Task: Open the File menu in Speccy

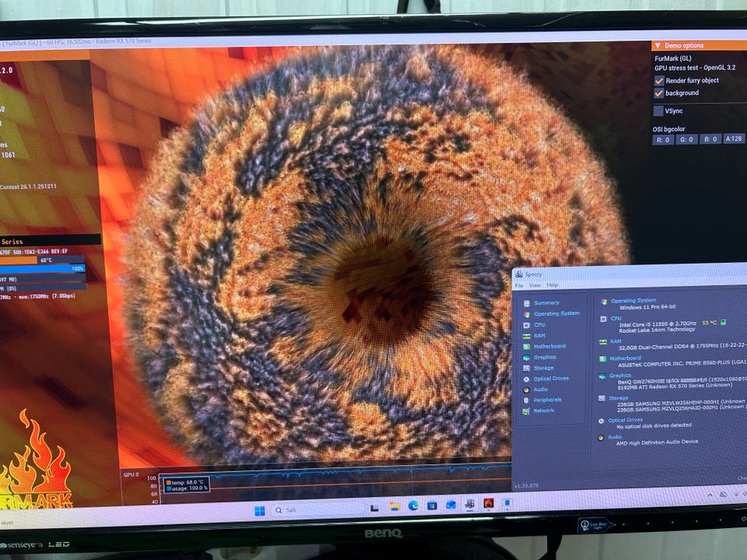Action: point(519,285)
